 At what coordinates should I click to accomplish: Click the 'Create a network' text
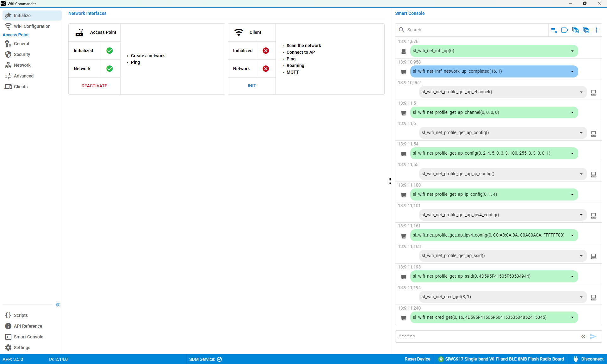pyautogui.click(x=148, y=56)
